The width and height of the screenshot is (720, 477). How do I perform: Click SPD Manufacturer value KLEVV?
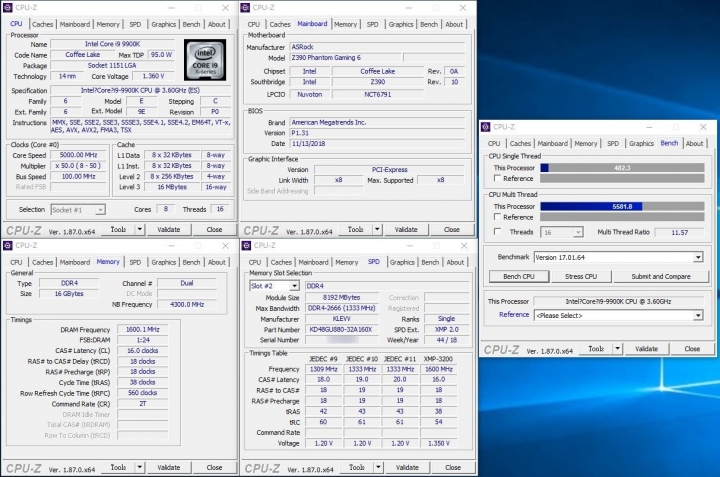point(341,319)
